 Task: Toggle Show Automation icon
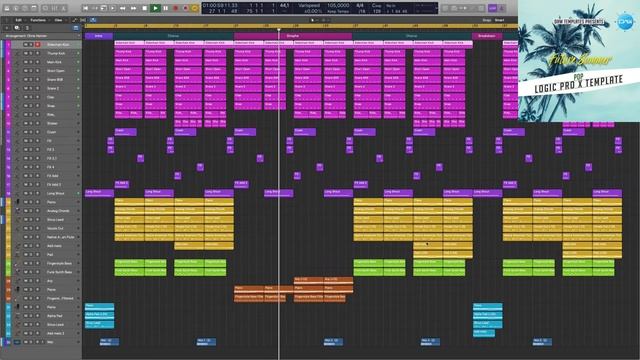pyautogui.click(x=74, y=20)
